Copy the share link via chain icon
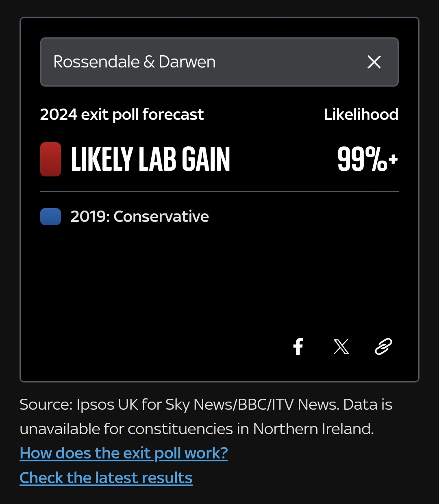Screen dimensions: 439x504 click(383, 347)
